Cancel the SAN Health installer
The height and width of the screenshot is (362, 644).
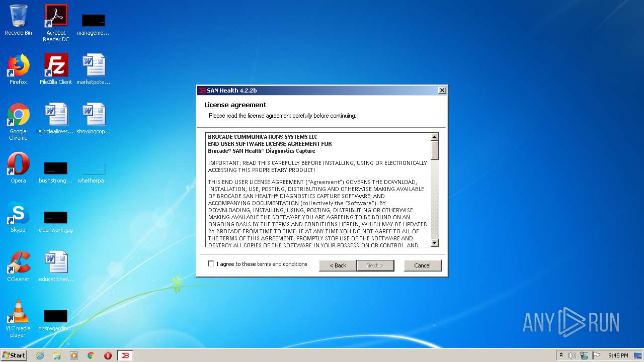click(423, 265)
